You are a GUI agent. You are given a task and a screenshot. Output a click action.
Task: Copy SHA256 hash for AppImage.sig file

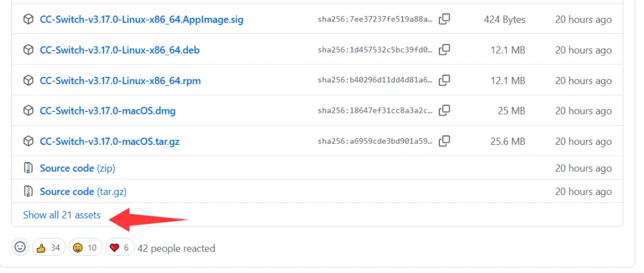point(444,19)
